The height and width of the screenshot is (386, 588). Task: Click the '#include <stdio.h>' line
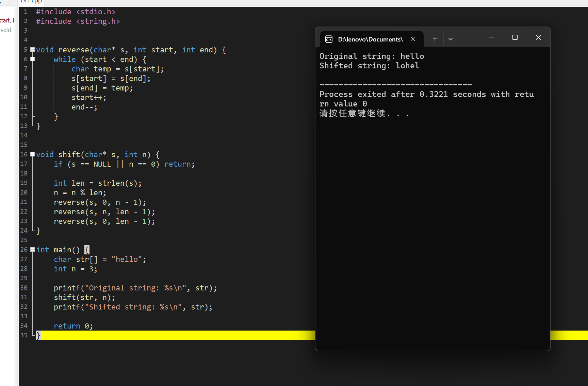click(76, 12)
